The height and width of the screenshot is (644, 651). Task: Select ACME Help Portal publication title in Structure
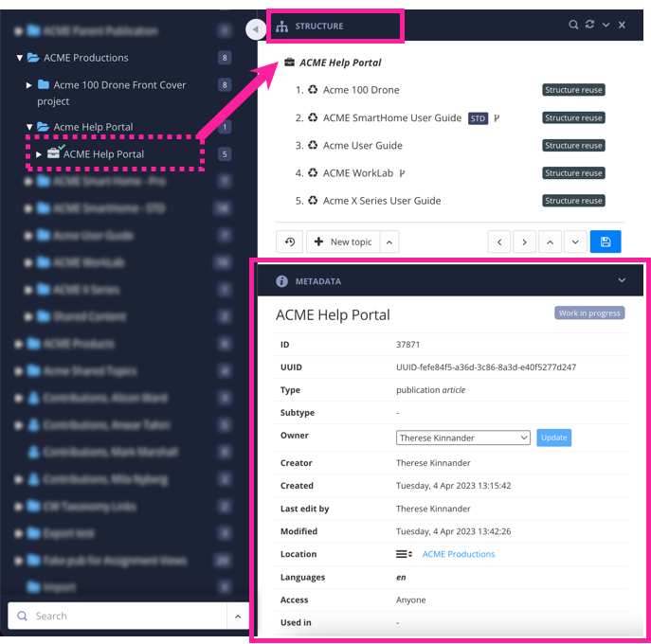click(340, 63)
